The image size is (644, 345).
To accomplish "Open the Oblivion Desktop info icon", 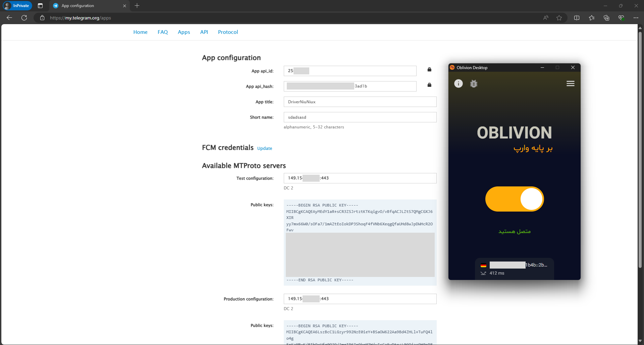I will coord(458,83).
